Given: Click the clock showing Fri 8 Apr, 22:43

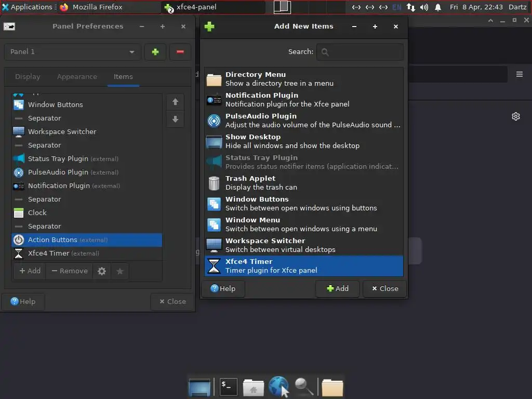Looking at the screenshot, I should (476, 7).
